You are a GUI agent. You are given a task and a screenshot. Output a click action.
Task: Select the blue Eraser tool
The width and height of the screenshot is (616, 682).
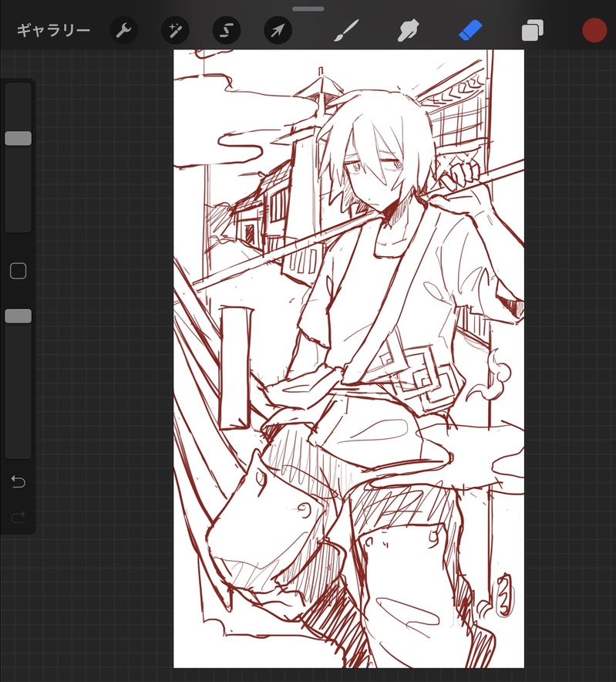[x=470, y=30]
